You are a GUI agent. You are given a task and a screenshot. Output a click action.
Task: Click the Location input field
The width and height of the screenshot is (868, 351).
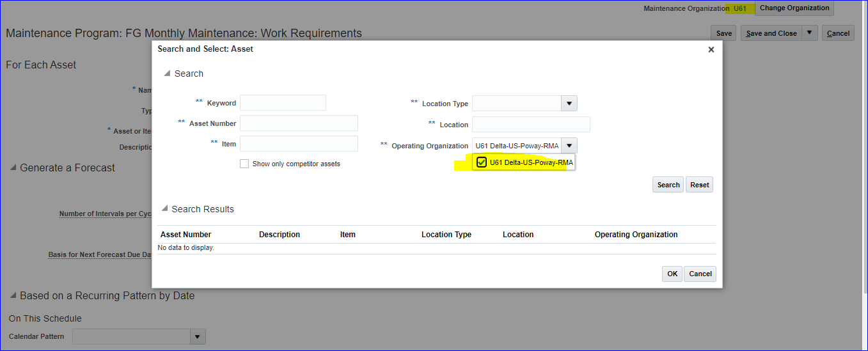531,125
